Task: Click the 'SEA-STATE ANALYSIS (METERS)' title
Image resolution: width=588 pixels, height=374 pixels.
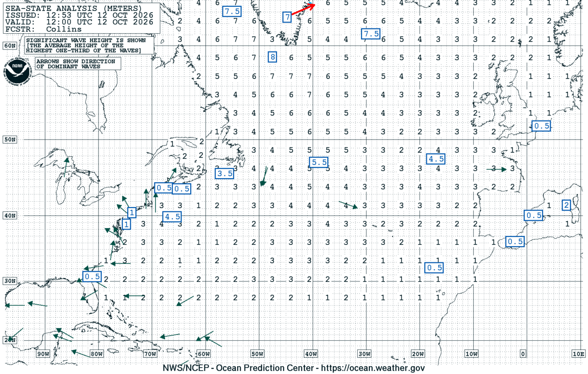Action: (x=73, y=8)
